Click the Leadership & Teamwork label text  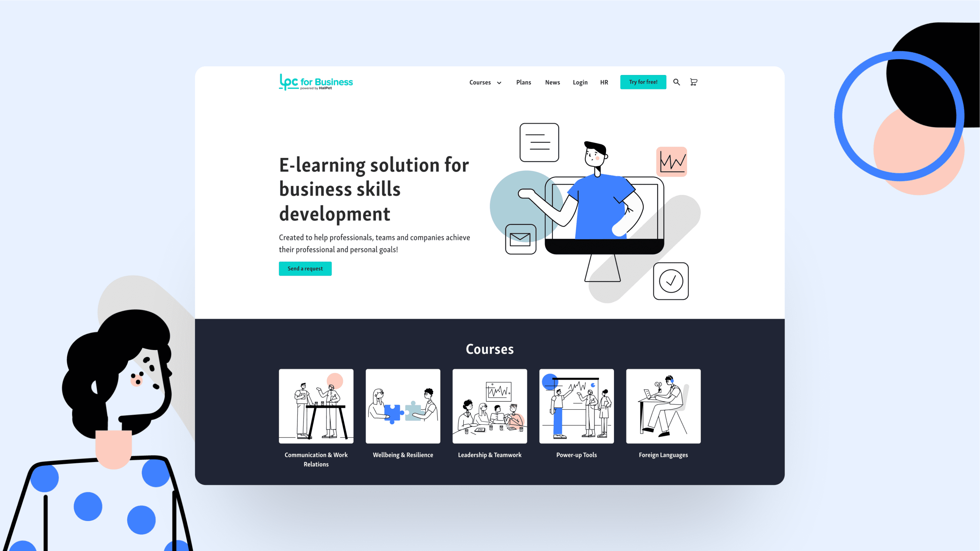point(490,455)
